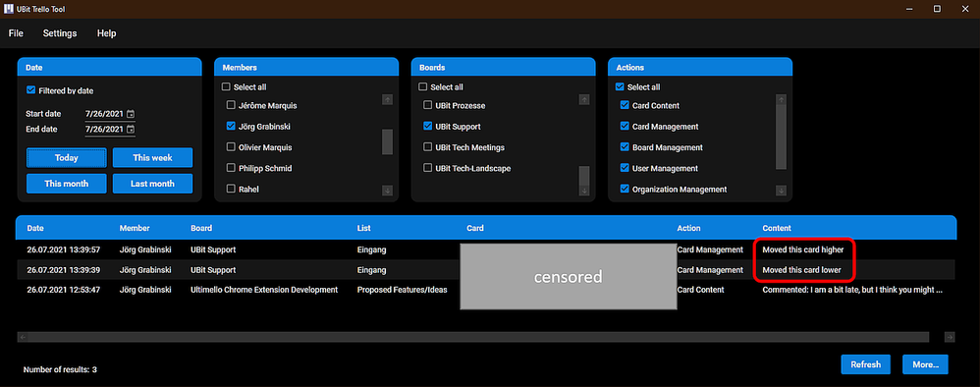Uncheck the Card Management action checkbox
980x387 pixels.
point(625,126)
